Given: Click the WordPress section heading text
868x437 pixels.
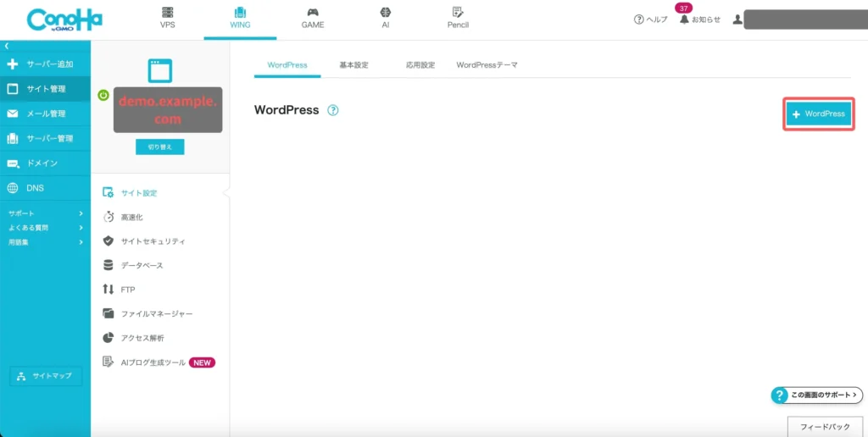Looking at the screenshot, I should (x=287, y=110).
